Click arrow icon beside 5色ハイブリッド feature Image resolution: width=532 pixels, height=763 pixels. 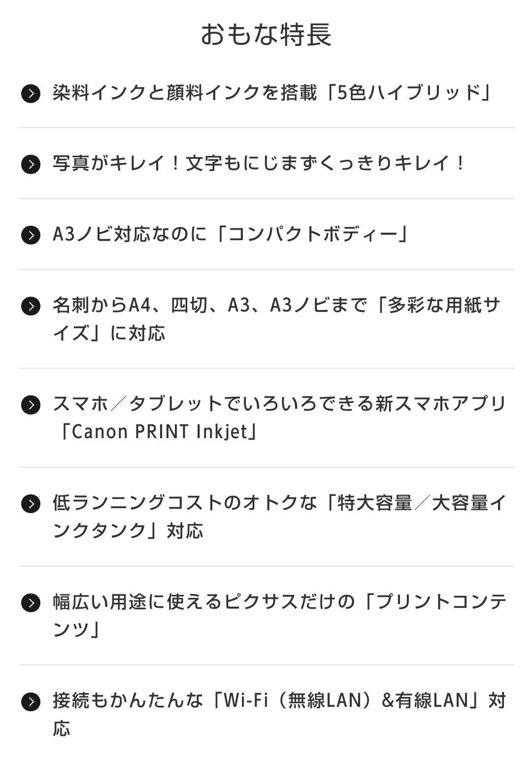[x=31, y=93]
